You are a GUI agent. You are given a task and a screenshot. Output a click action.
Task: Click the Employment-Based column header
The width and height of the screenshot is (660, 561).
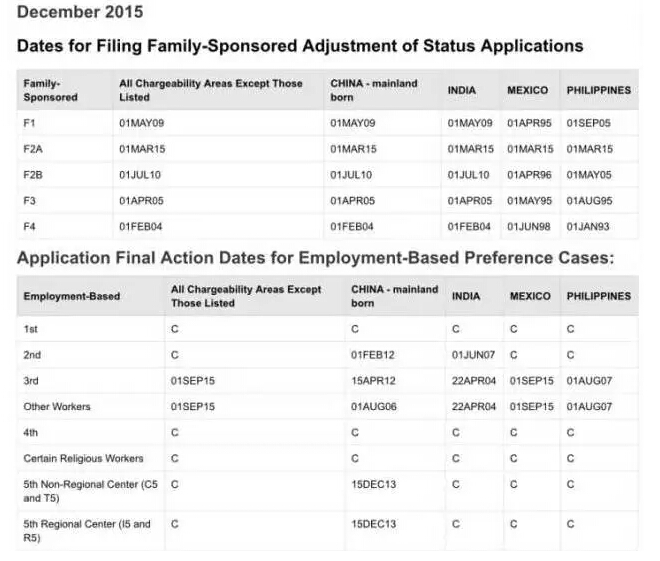72,296
